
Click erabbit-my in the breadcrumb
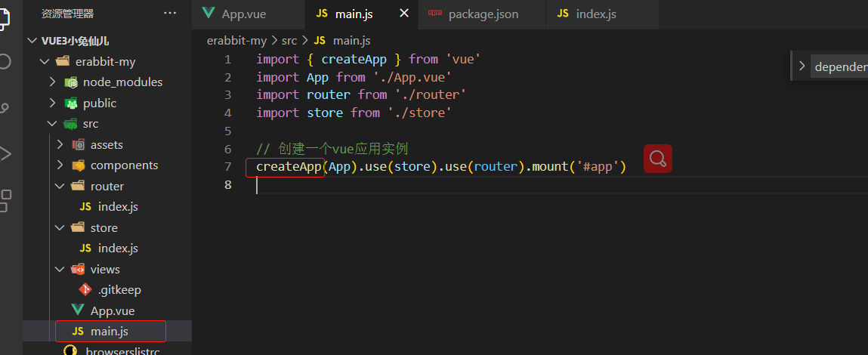(236, 41)
